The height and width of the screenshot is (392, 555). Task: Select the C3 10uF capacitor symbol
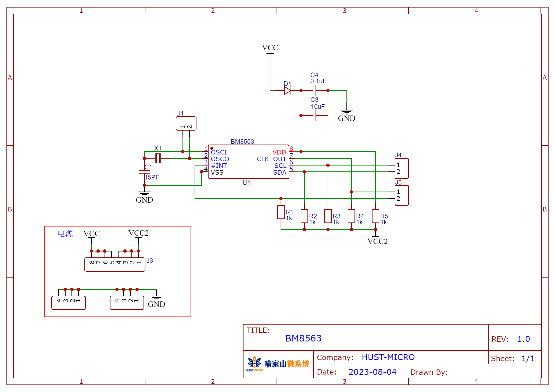pos(314,116)
